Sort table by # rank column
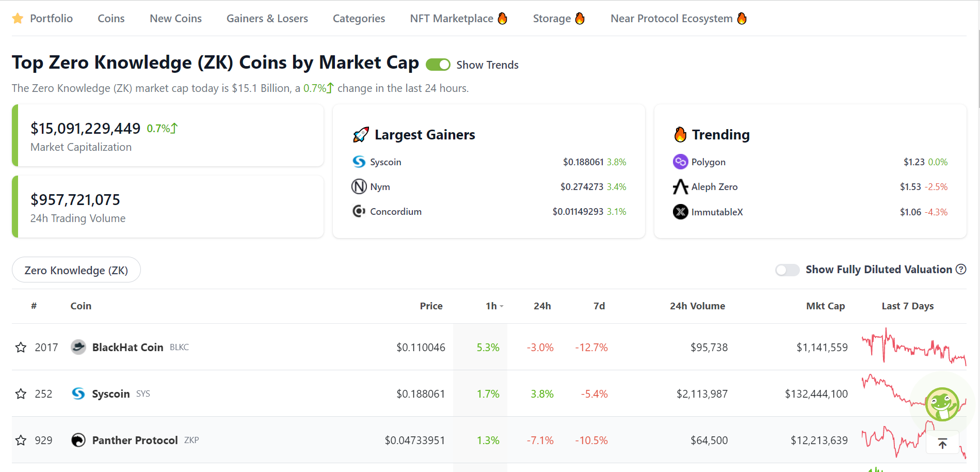Screen dimensions: 980x472 (x=34, y=306)
